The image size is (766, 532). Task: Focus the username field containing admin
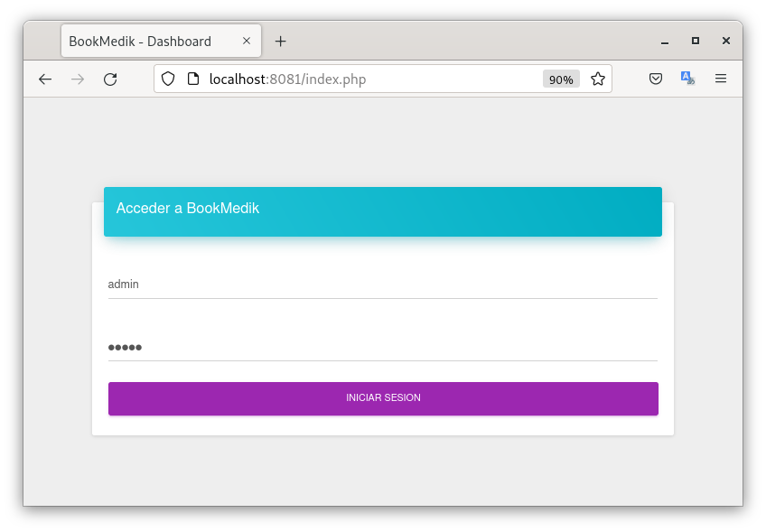tap(382, 285)
